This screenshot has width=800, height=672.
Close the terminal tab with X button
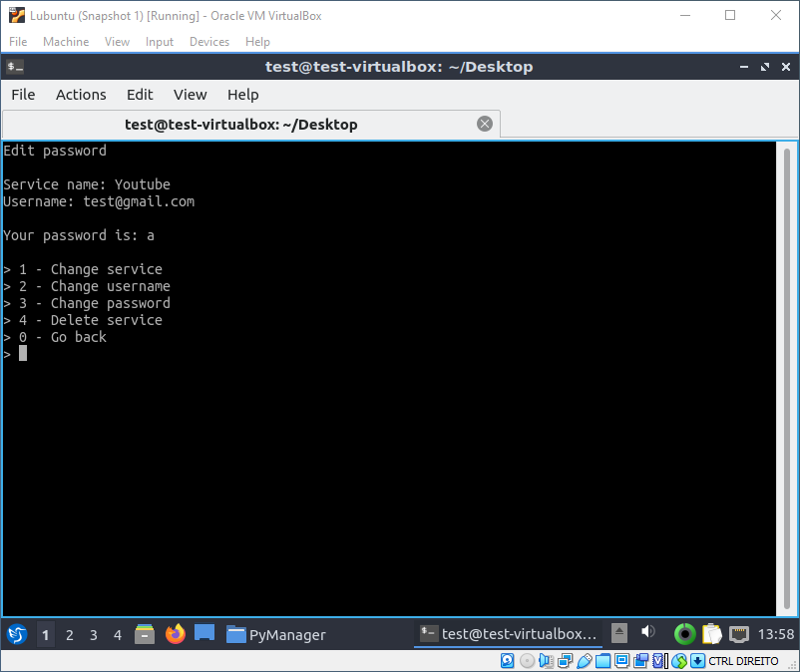pyautogui.click(x=484, y=124)
